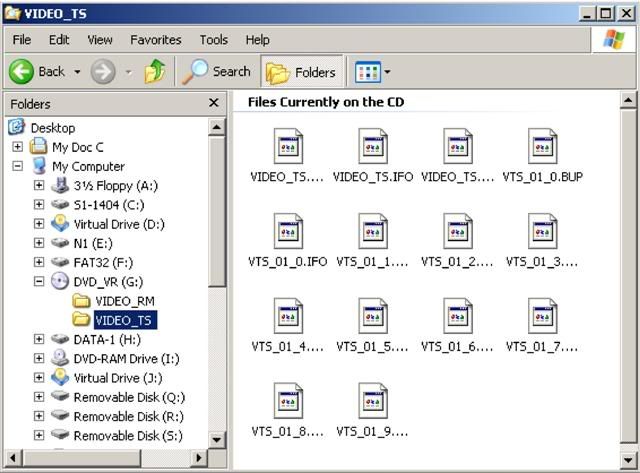Select the VTS_01_0.BUP file icon
Screen dimensions: 640x473
[x=542, y=146]
